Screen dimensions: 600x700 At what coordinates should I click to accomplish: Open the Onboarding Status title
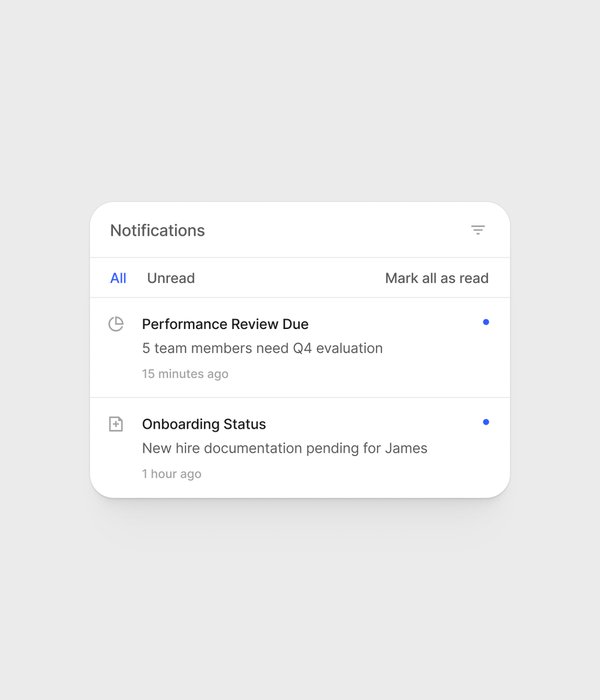(204, 424)
